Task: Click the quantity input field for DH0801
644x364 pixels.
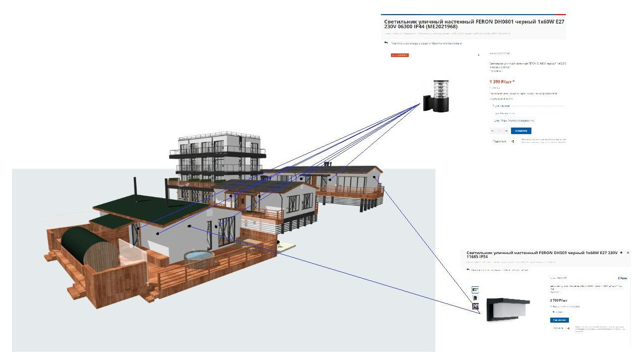Action: pyautogui.click(x=499, y=131)
